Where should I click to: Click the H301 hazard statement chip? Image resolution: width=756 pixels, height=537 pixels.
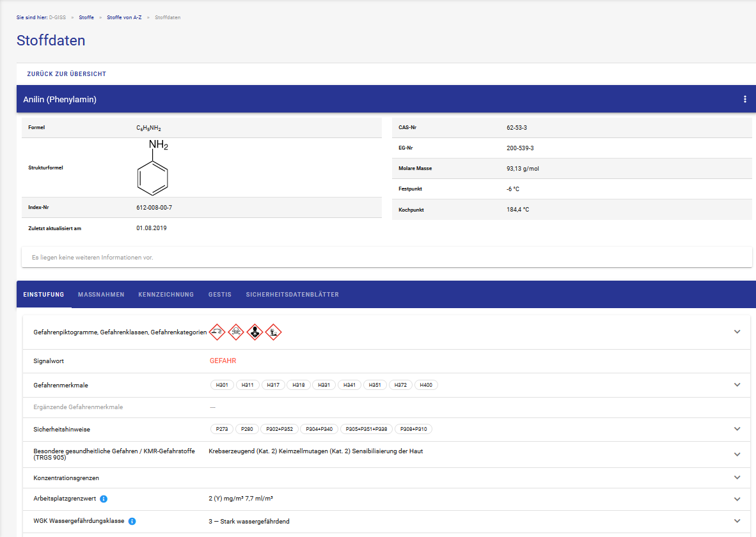point(223,385)
